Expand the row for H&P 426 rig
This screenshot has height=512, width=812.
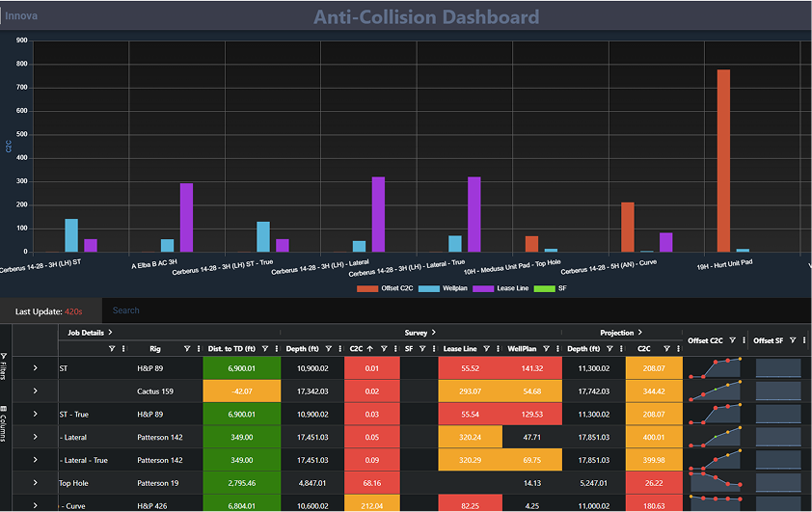coord(35,505)
